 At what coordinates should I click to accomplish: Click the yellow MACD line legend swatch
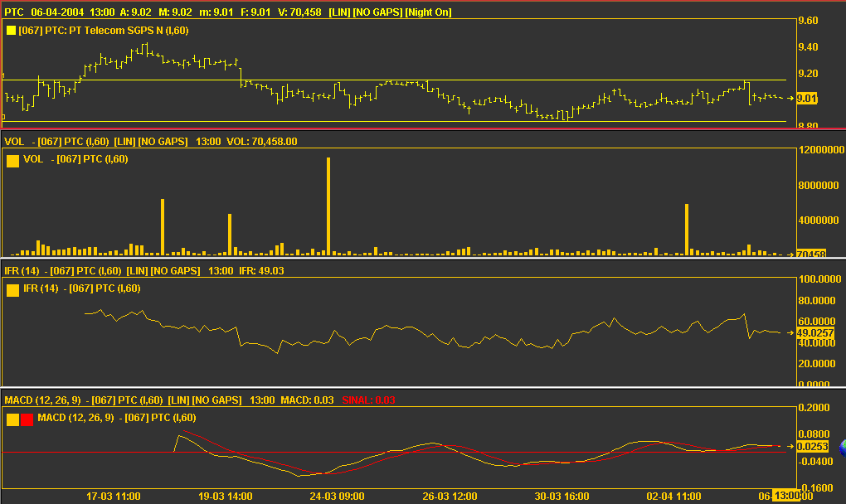(13, 419)
